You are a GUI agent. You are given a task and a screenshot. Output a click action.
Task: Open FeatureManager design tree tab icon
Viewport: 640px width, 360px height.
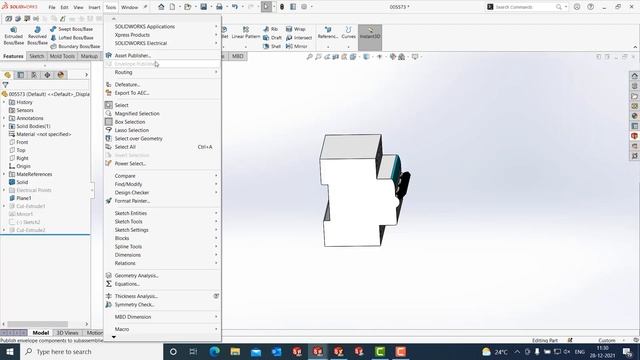click(x=7, y=75)
